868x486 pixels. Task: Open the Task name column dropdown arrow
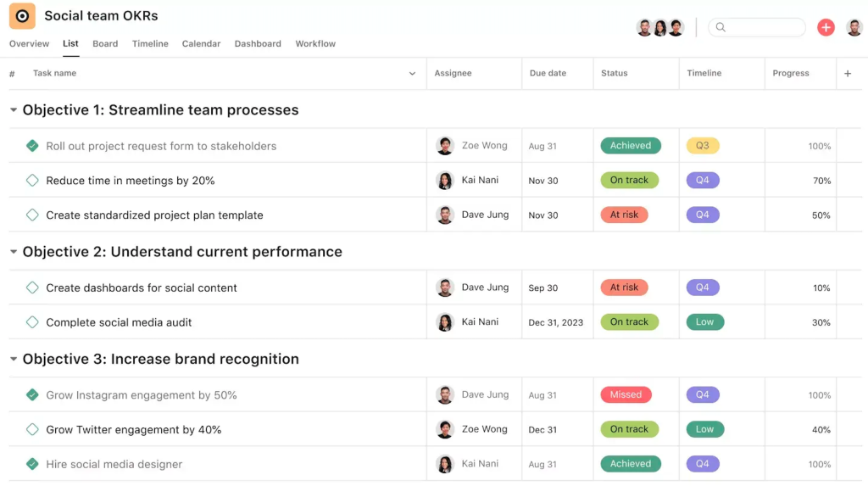tap(412, 73)
